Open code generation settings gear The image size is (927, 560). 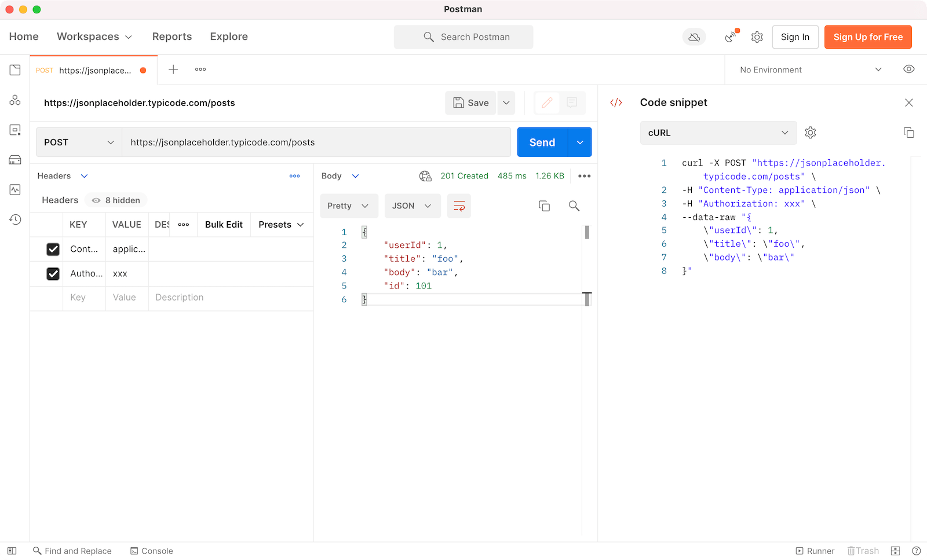[x=811, y=133]
